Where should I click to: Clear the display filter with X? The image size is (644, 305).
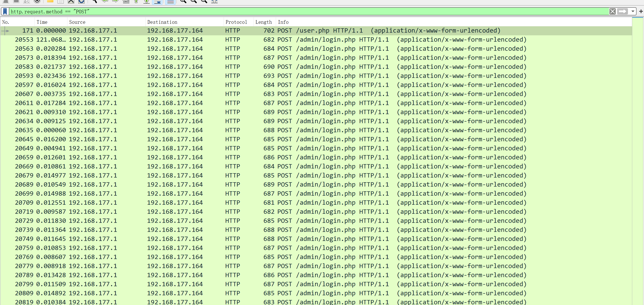tap(612, 12)
